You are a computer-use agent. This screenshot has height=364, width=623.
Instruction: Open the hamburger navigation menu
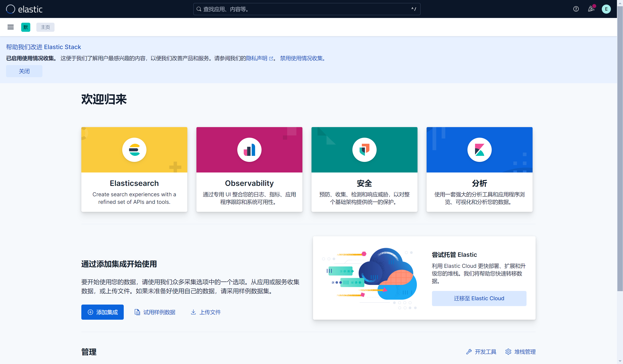[x=10, y=27]
